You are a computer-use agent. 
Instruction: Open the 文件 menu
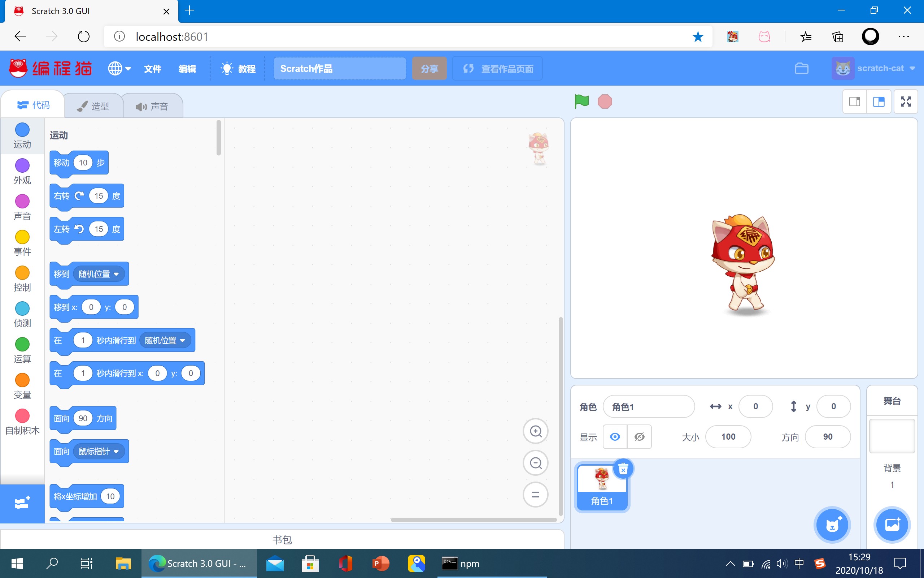pyautogui.click(x=153, y=69)
